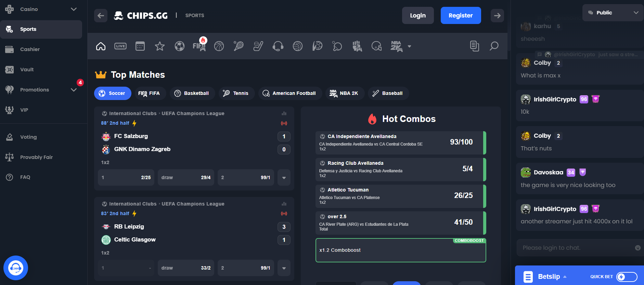Image resolution: width=644 pixels, height=285 pixels.
Task: Bet on FC Salzburg at 2/25
Action: pyautogui.click(x=126, y=177)
